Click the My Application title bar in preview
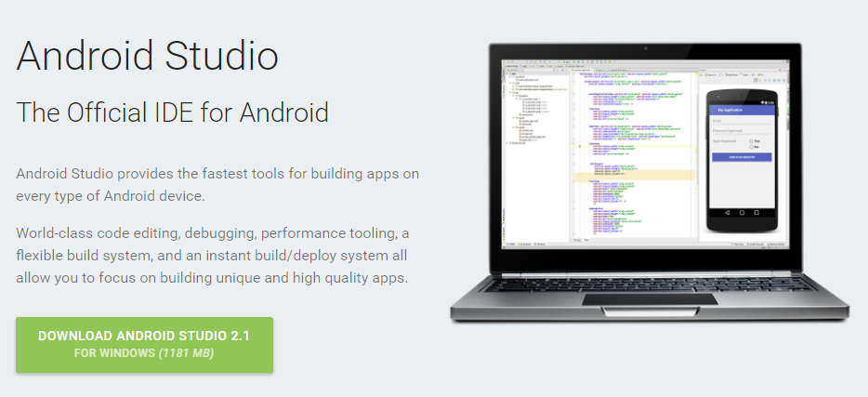 pos(742,110)
